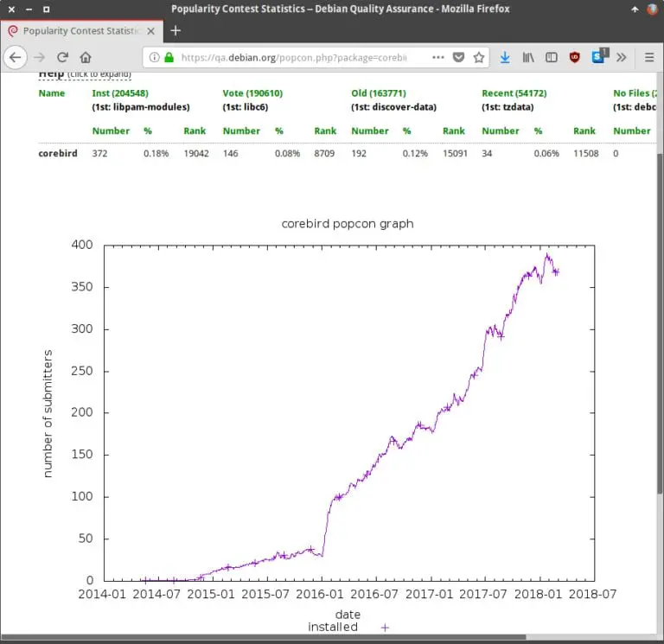
Task: Show more toolbar items overflow
Action: (x=622, y=57)
